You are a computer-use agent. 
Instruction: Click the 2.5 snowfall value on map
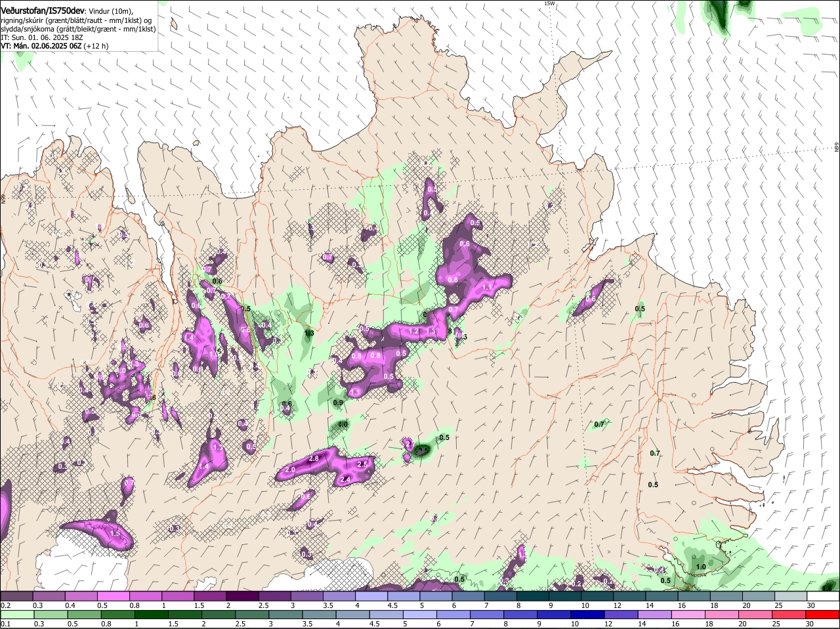point(362,464)
